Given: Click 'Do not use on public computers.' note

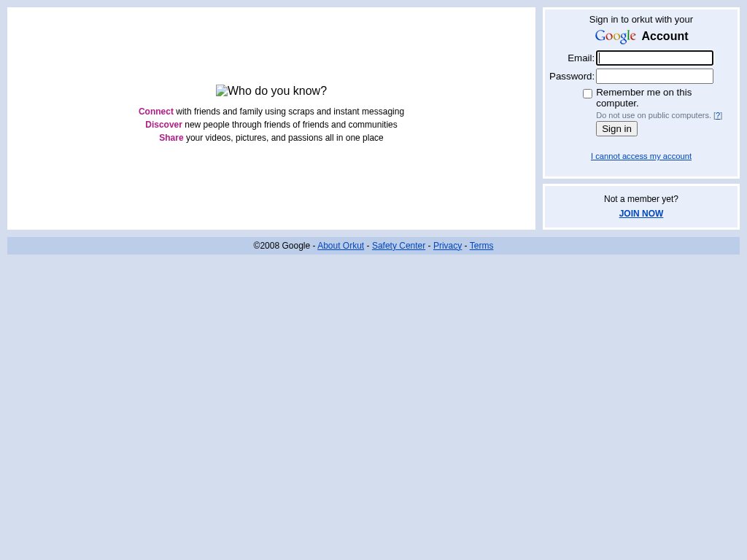Looking at the screenshot, I should 653,115.
